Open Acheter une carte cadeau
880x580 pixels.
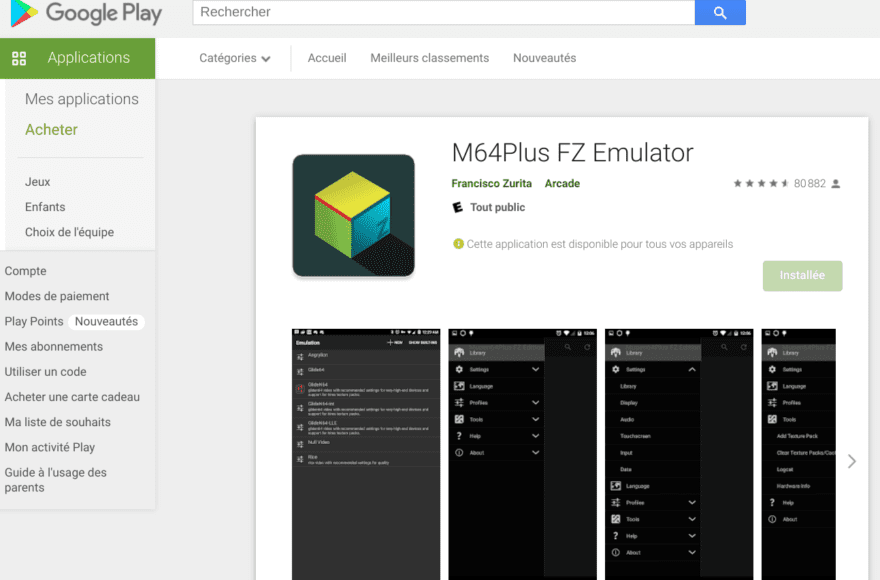72,397
